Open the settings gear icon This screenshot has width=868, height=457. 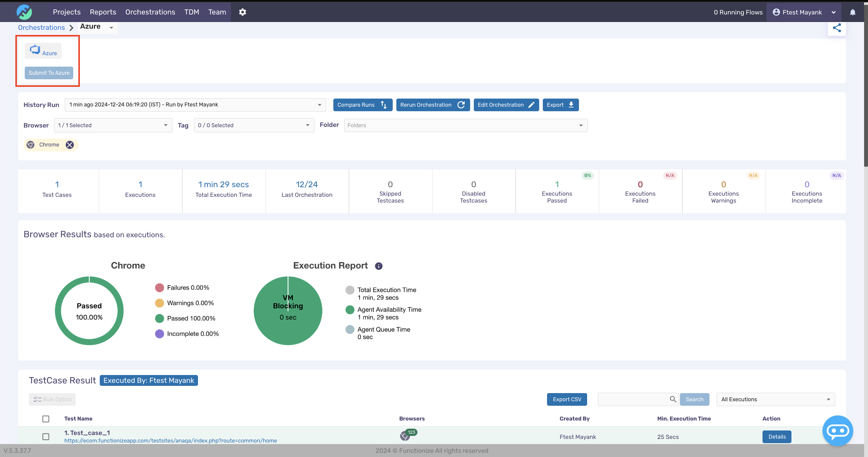click(x=242, y=12)
